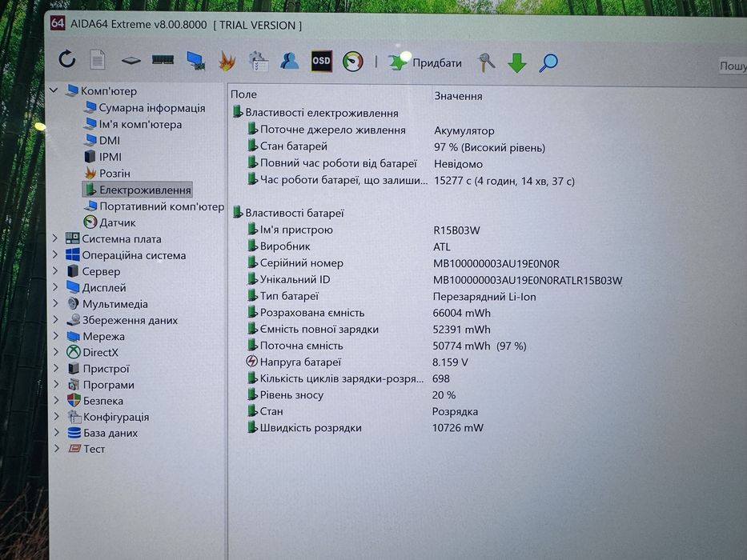Click the Розрядка state value

point(455,411)
